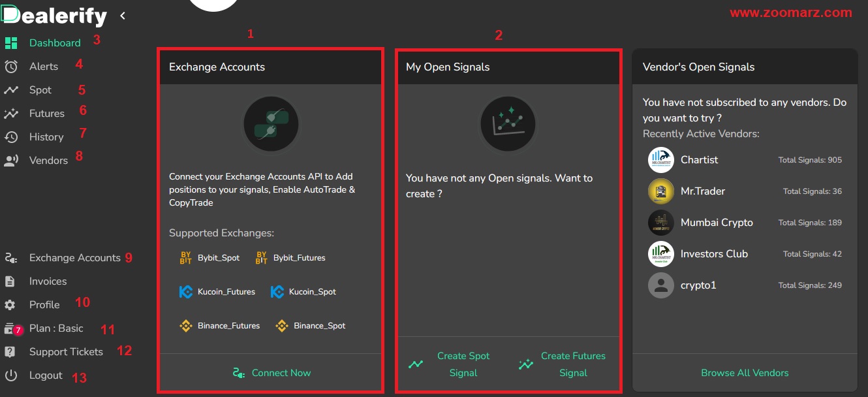
Task: Click the Bybit_Spot exchange logo
Action: 185,258
